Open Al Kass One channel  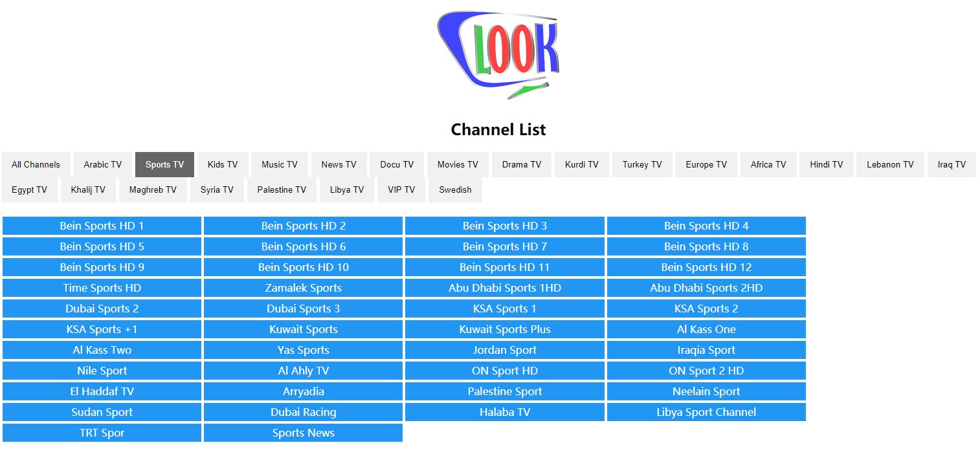tap(706, 329)
